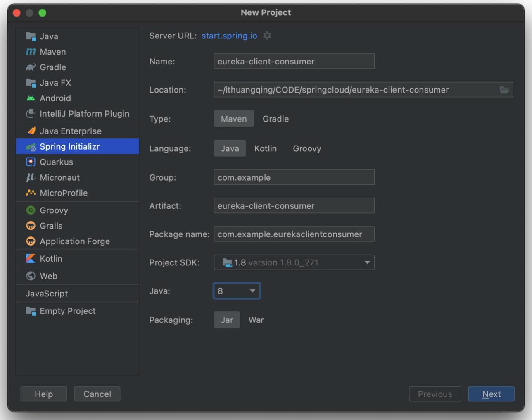Click the Java FX folder icon

point(31,83)
